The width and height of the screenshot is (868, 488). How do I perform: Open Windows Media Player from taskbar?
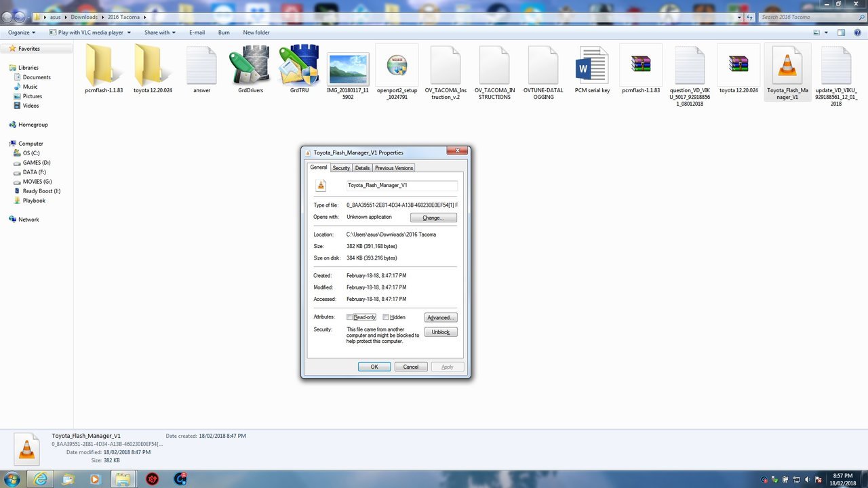click(x=94, y=479)
